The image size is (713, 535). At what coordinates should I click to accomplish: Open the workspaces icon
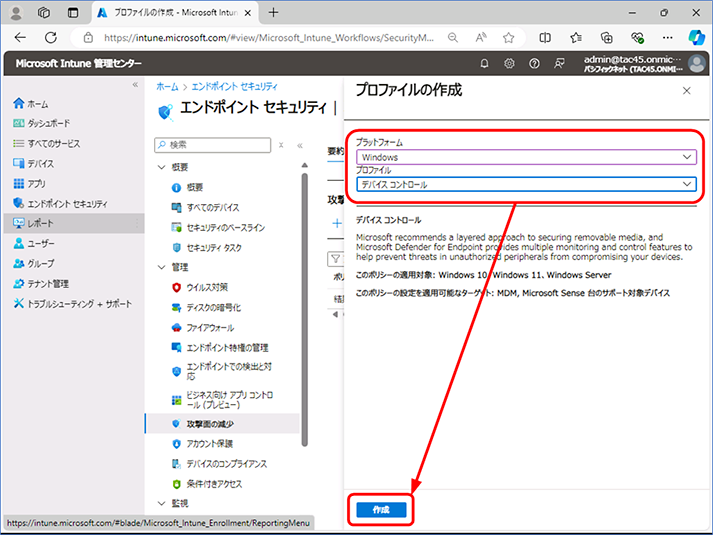[x=44, y=13]
